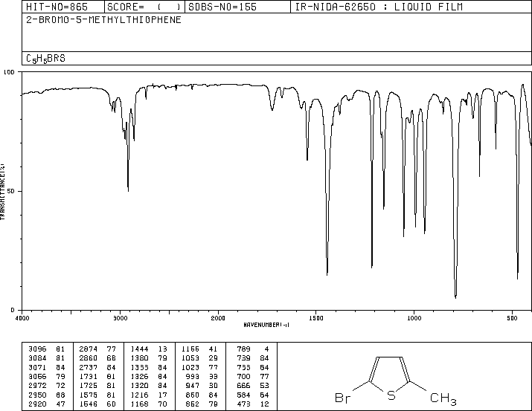
Task: Click the 862 entry in the peak table
Action: (x=193, y=404)
